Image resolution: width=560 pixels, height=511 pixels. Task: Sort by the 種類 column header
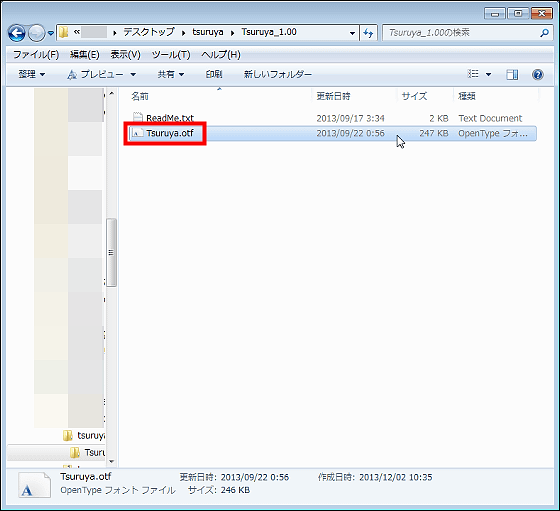466,96
